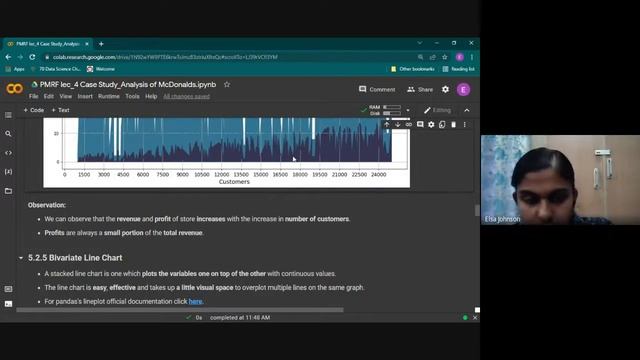640x360 pixels.
Task: Open Chrome three-dot menu
Action: click(x=472, y=57)
